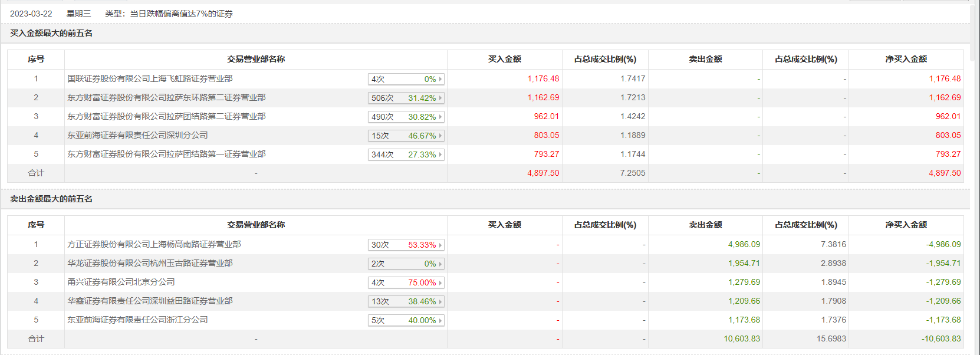Click the arrow beside 国联证券 4次 0%

point(440,79)
